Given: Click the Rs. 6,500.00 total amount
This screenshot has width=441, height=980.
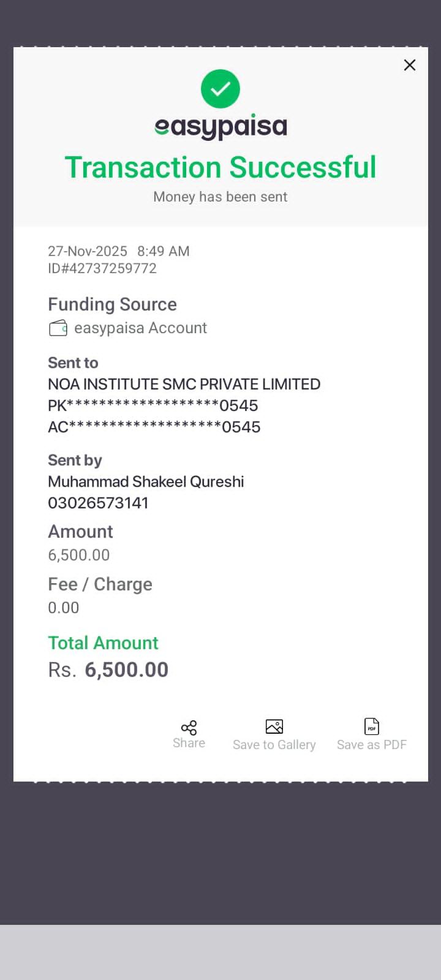Looking at the screenshot, I should point(108,669).
